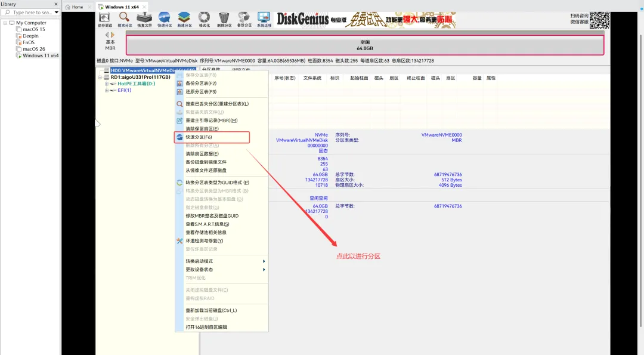Choose 修改MBR签名及磁盘GUID menu entry
The image size is (644, 355).
pyautogui.click(x=221, y=216)
